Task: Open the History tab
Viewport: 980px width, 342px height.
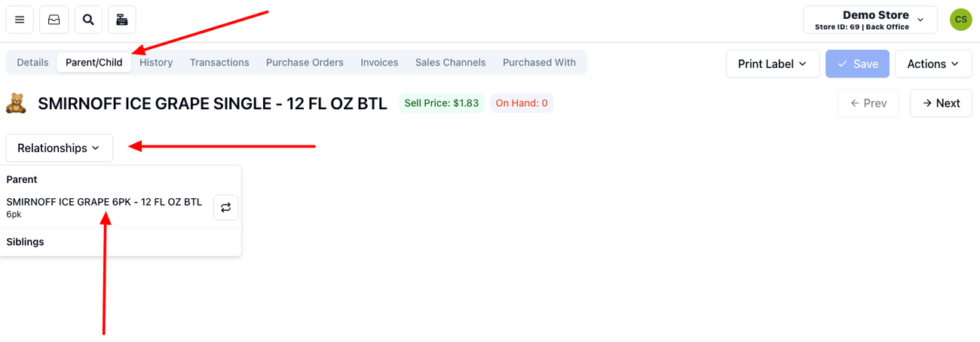Action: coord(156,63)
